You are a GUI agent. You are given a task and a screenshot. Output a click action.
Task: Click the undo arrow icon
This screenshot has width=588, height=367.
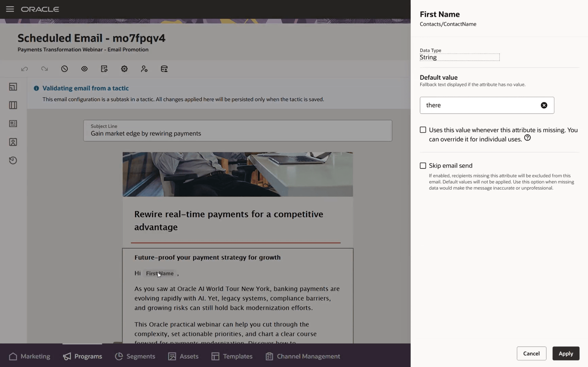(x=25, y=69)
